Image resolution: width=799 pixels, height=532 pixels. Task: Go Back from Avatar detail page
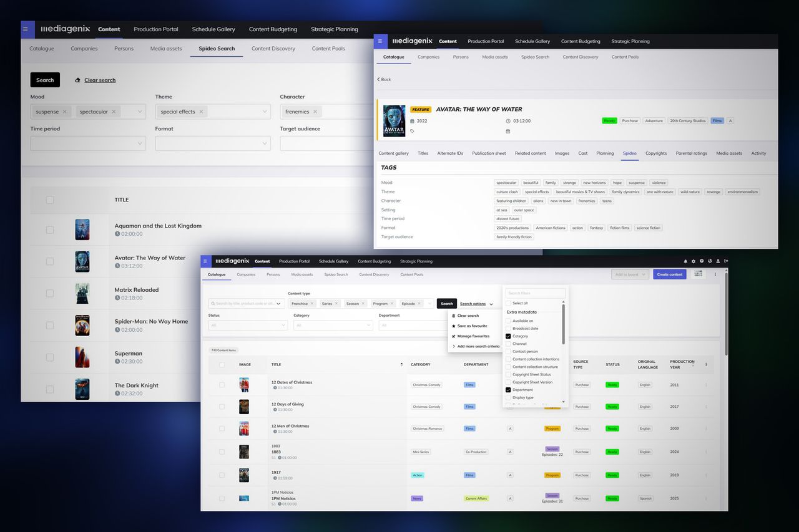384,79
